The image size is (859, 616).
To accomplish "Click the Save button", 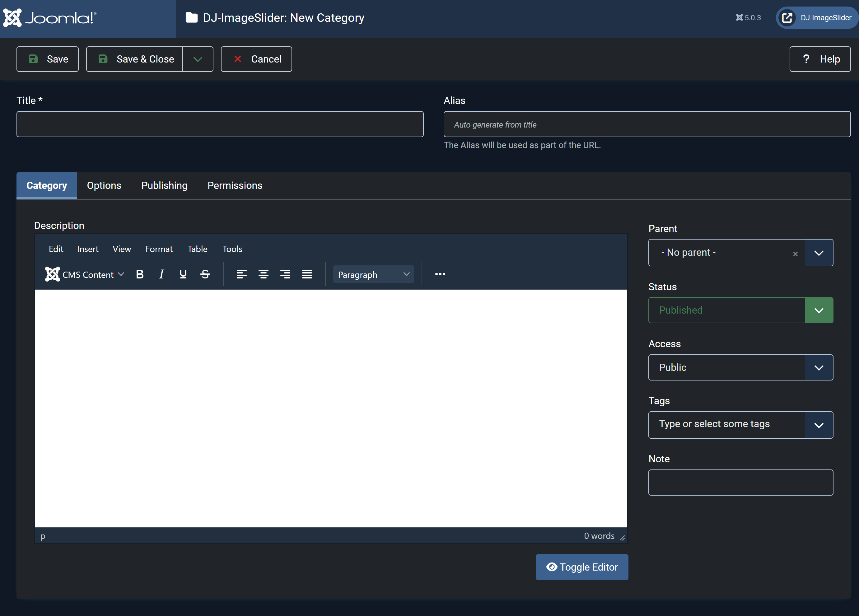I will (x=48, y=59).
